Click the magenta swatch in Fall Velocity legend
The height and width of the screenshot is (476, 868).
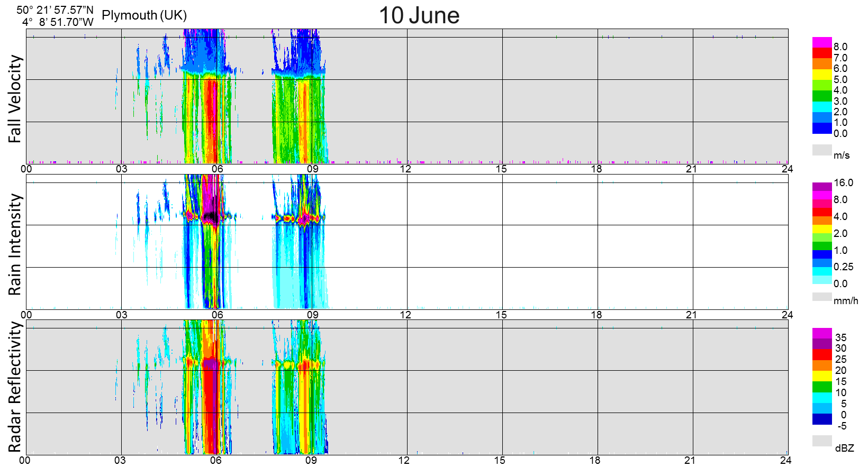(x=822, y=42)
